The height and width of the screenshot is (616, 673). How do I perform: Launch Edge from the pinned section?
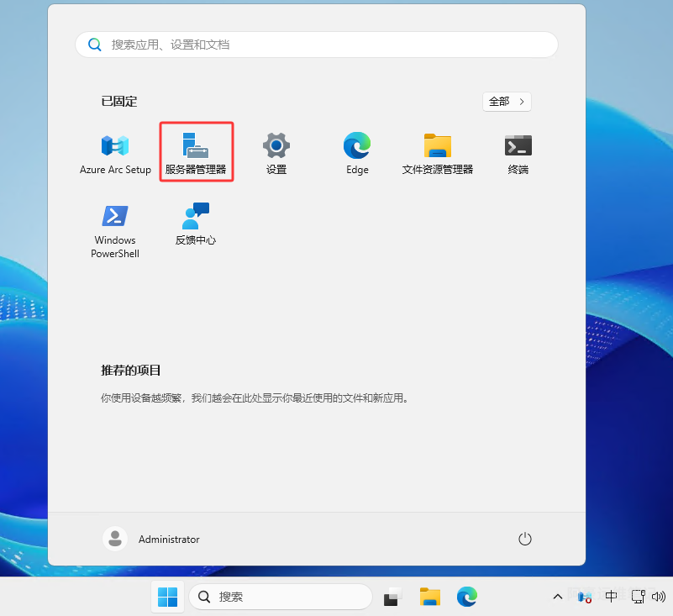[x=357, y=154]
